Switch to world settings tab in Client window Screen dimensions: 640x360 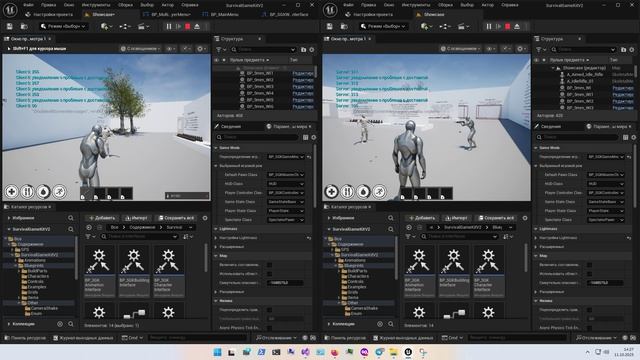[288, 127]
